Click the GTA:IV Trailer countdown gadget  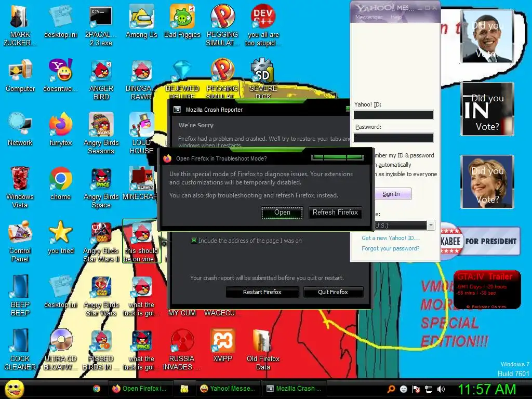click(487, 290)
